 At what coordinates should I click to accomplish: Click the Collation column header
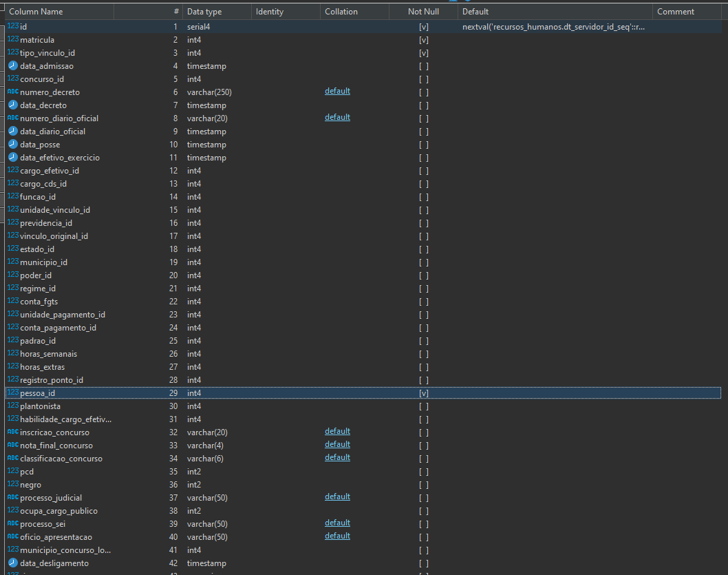click(x=354, y=12)
